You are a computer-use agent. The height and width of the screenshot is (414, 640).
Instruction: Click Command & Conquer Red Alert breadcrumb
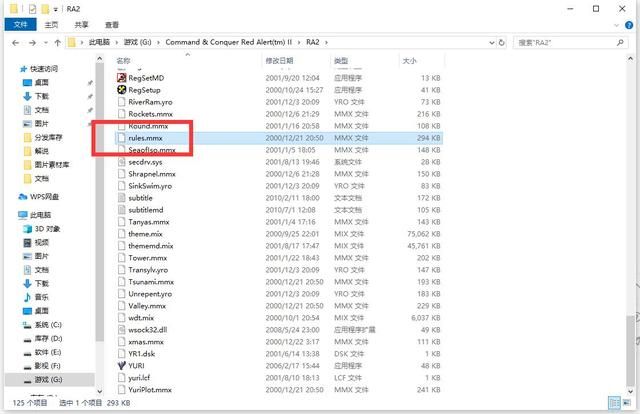pos(229,42)
